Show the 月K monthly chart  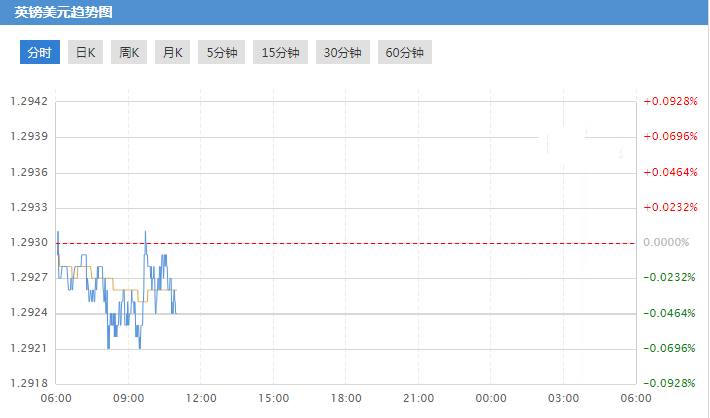172,53
